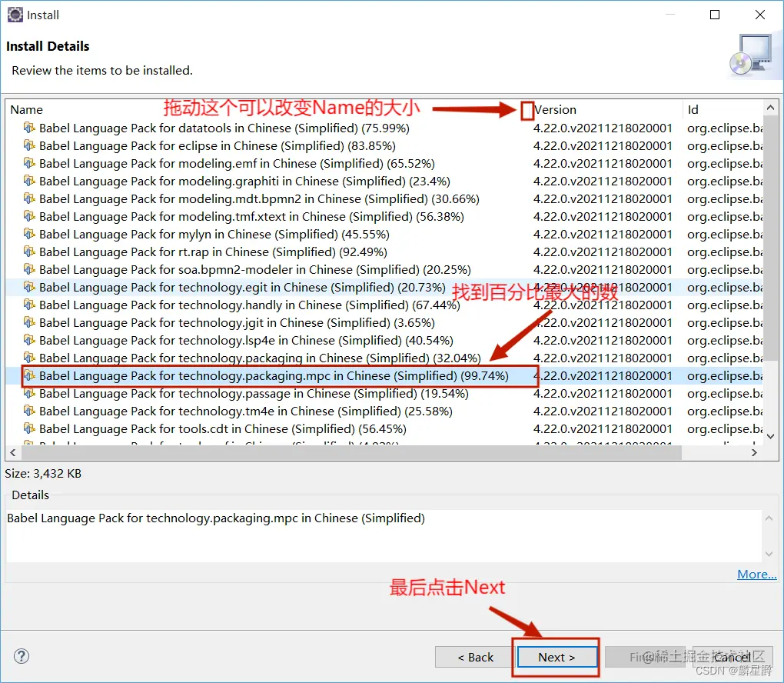This screenshot has height=683, width=784.
Task: Click the plugin icon beside the technology.handly language pack
Action: pyautogui.click(x=29, y=305)
